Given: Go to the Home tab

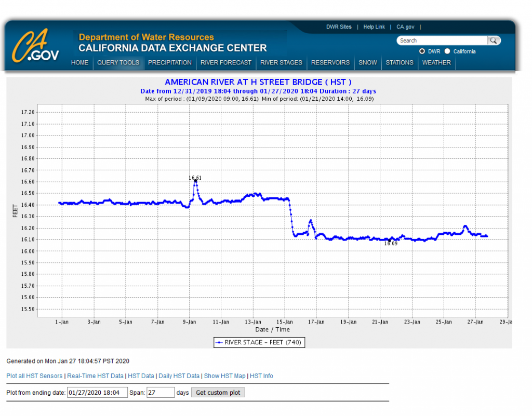Looking at the screenshot, I should 79,63.
